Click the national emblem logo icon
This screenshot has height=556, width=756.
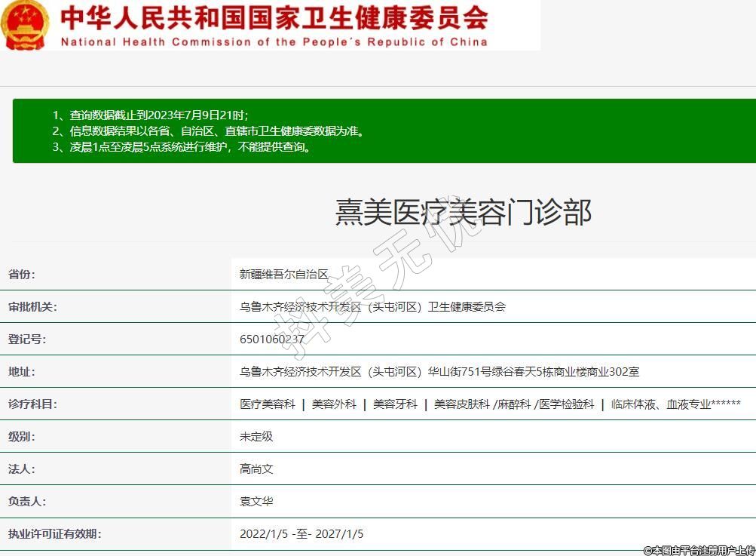tap(25, 25)
